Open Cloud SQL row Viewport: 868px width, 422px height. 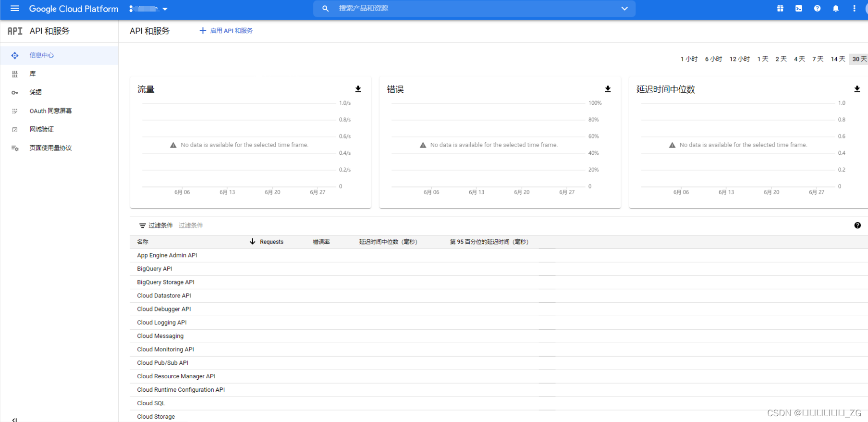point(499,403)
